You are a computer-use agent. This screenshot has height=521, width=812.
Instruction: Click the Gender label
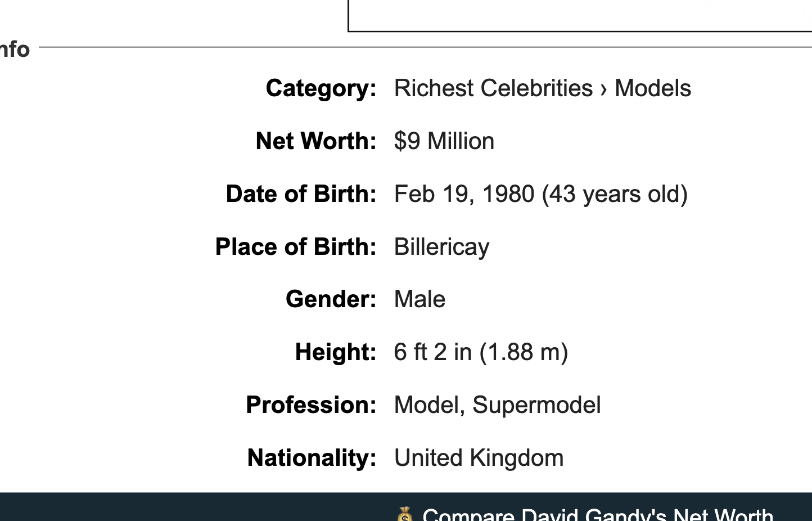pyautogui.click(x=331, y=299)
